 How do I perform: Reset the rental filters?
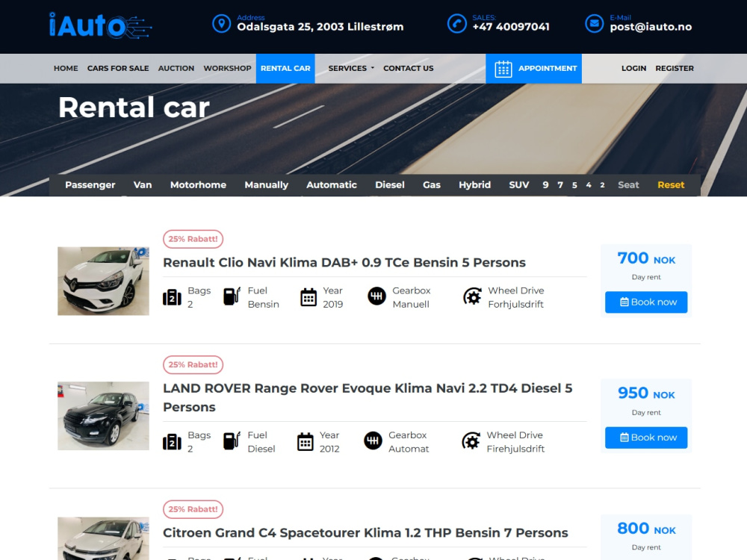click(x=671, y=184)
